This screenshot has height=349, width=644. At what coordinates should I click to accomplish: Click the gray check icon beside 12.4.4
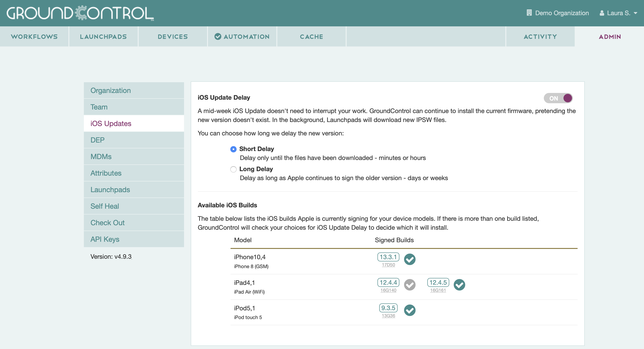[x=410, y=285]
